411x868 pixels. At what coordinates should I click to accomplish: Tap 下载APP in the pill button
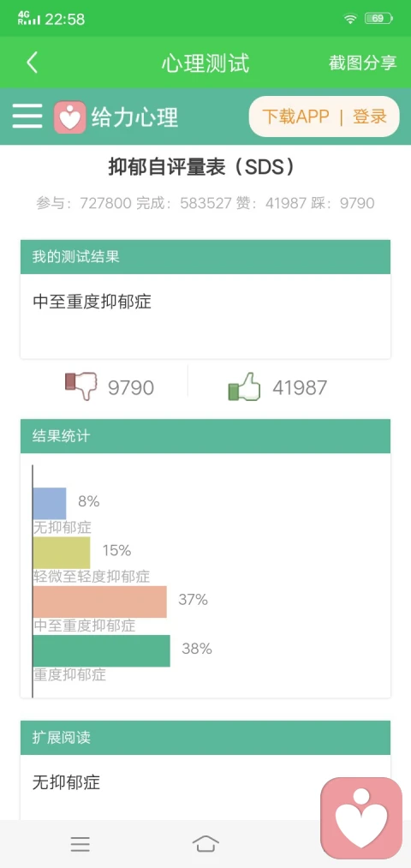click(295, 117)
